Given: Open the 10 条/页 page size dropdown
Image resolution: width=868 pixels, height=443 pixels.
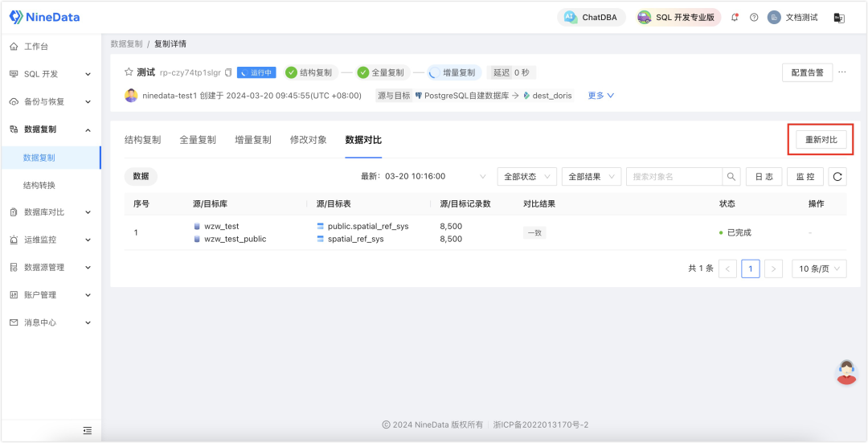Looking at the screenshot, I should click(819, 269).
